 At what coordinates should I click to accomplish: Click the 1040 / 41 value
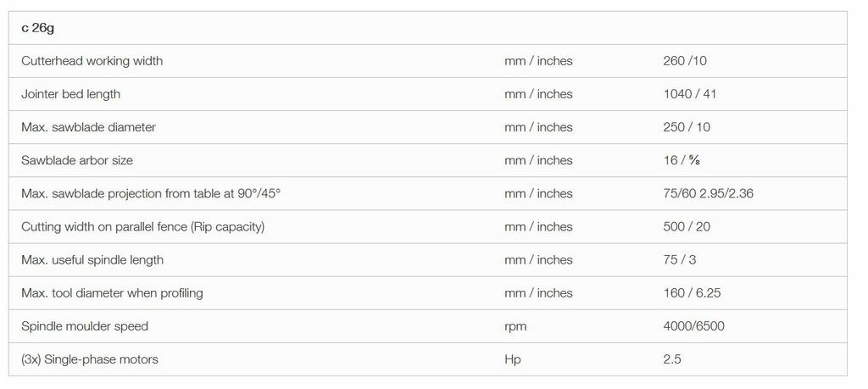point(689,94)
